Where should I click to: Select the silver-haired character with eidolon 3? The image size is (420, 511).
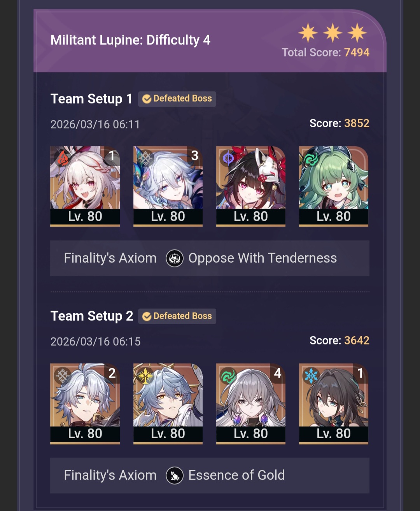click(168, 186)
